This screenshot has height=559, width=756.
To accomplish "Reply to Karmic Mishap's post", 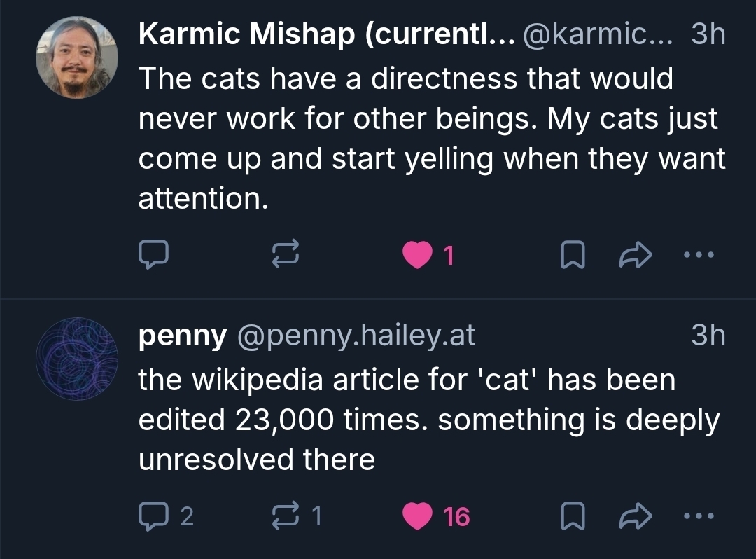I will [x=153, y=256].
